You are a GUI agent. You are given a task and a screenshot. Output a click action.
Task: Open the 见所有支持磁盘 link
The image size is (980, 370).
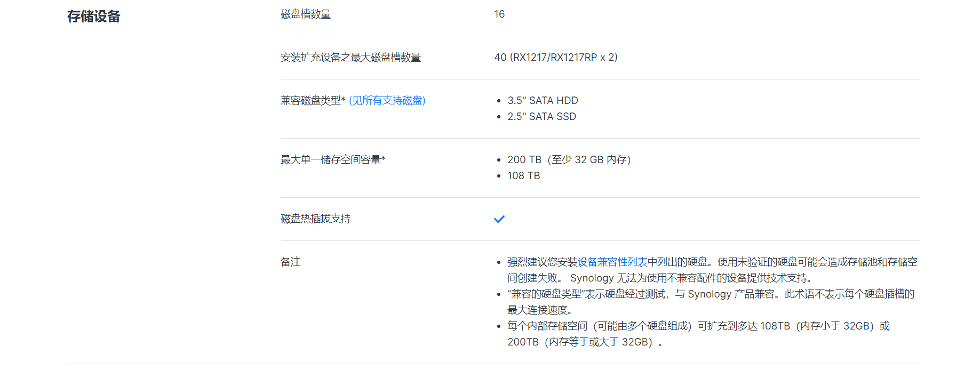click(x=387, y=101)
